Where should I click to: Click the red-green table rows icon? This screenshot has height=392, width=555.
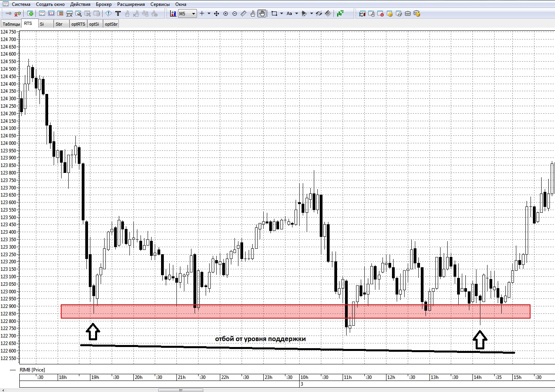60,14
